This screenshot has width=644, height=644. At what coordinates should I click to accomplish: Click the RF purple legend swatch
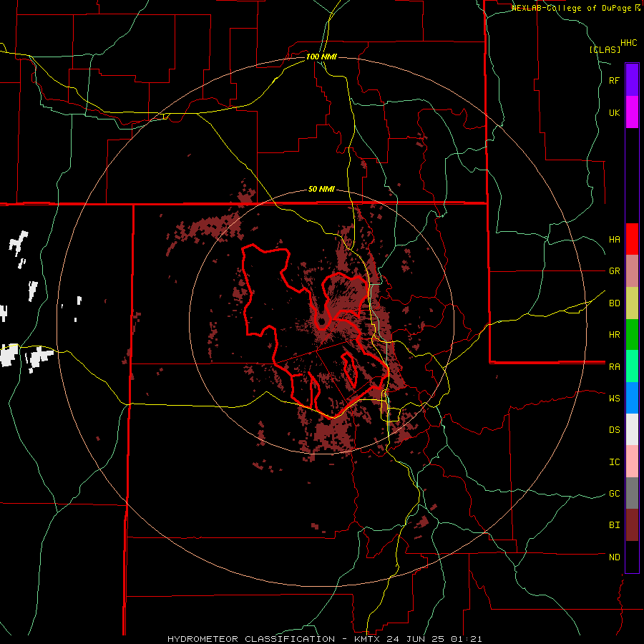tap(632, 79)
